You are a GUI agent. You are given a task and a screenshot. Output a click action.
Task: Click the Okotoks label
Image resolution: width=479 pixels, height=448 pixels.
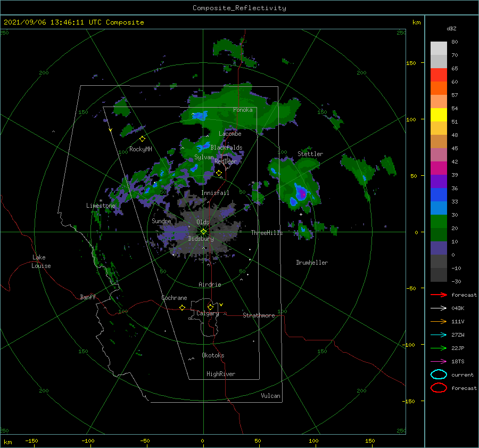[x=213, y=355]
